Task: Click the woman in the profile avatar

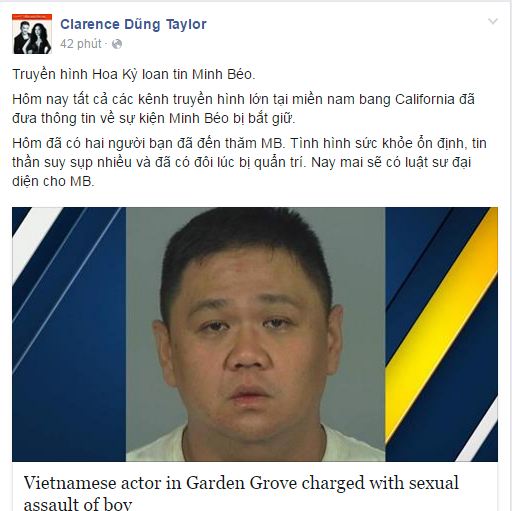Action: point(41,38)
